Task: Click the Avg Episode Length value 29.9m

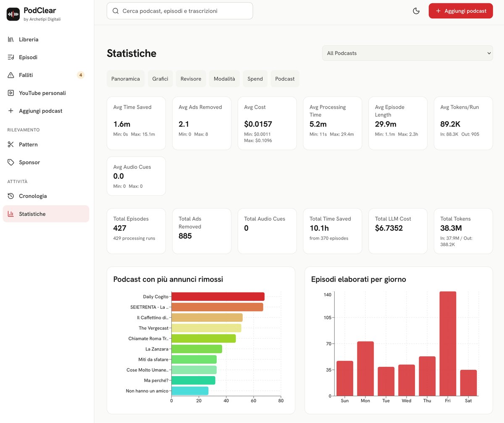Action: [x=386, y=124]
